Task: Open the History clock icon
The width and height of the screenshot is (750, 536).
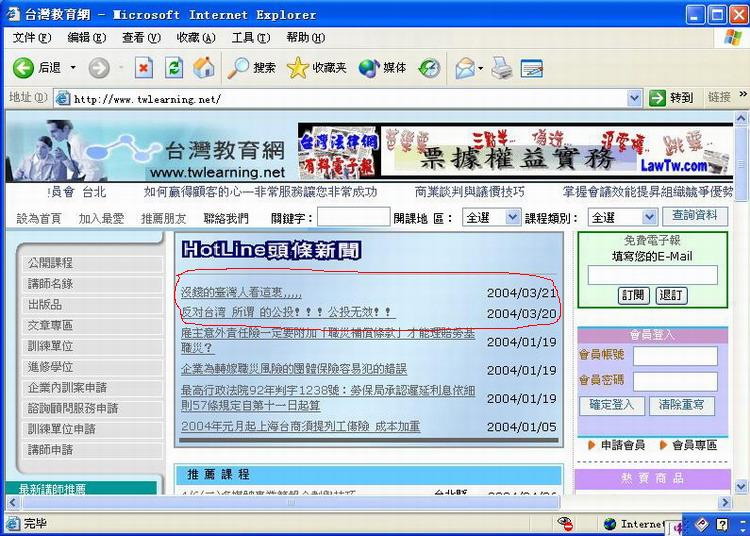Action: coord(429,68)
